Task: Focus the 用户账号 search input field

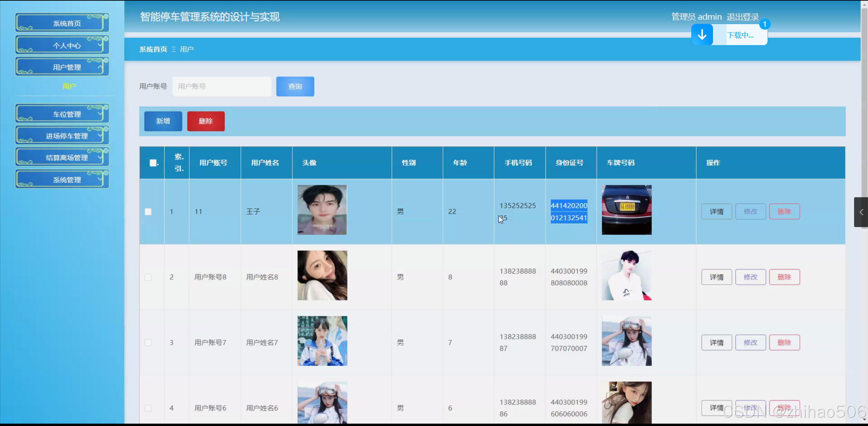Action: click(x=221, y=86)
